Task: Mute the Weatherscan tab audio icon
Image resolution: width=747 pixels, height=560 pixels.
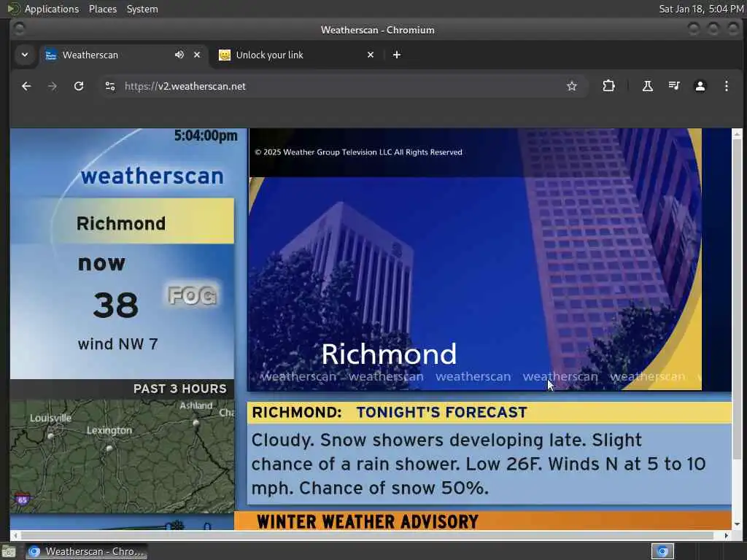Action: pos(179,55)
